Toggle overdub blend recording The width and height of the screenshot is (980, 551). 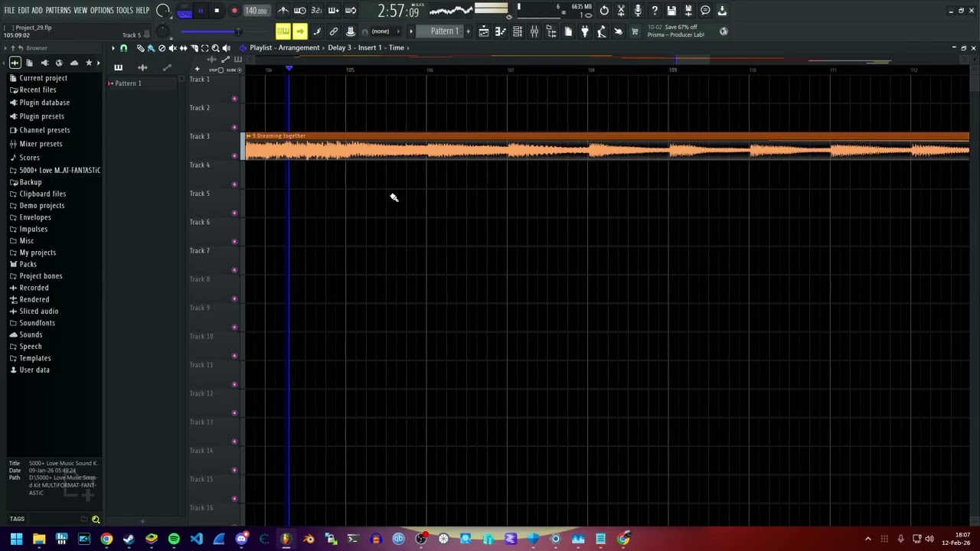tap(333, 11)
